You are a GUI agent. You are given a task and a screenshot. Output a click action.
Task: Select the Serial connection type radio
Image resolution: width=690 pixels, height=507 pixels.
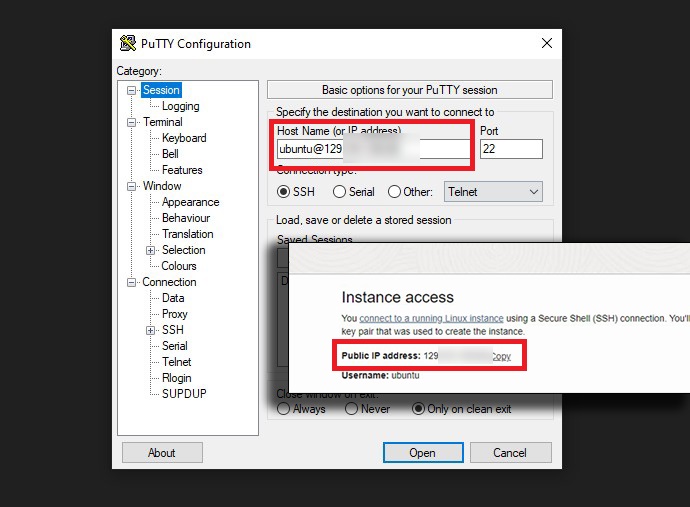click(340, 192)
